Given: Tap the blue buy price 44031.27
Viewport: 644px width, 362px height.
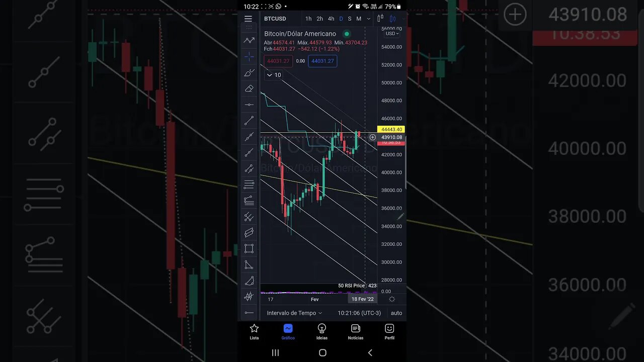Looking at the screenshot, I should 323,61.
